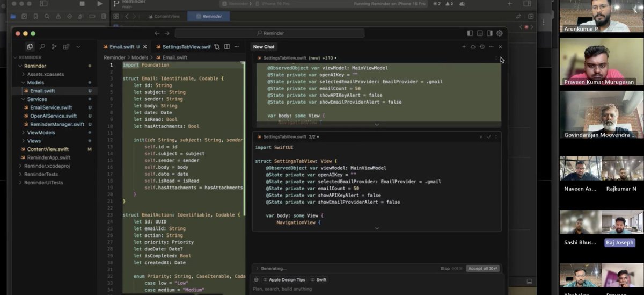The height and width of the screenshot is (295, 644).
Task: Switch to the SettingsTabView.swift editor tab
Action: tap(182, 47)
